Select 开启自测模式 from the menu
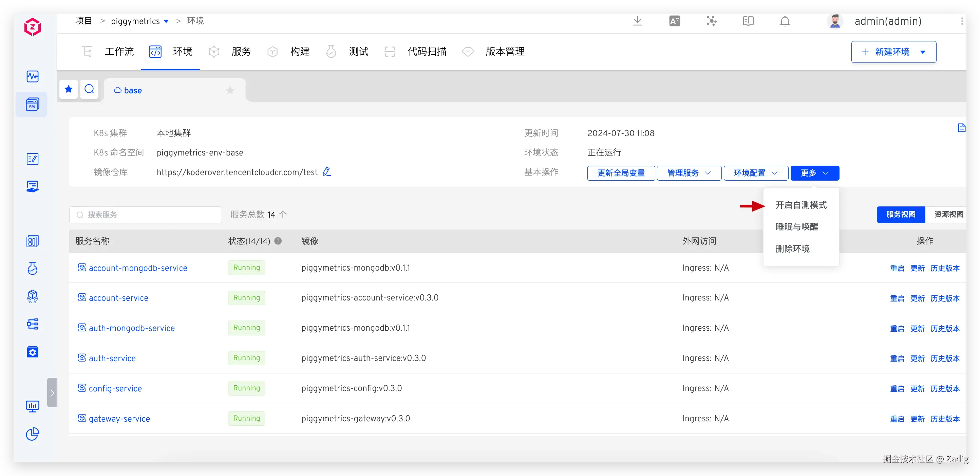This screenshot has height=476, width=980. [x=801, y=205]
